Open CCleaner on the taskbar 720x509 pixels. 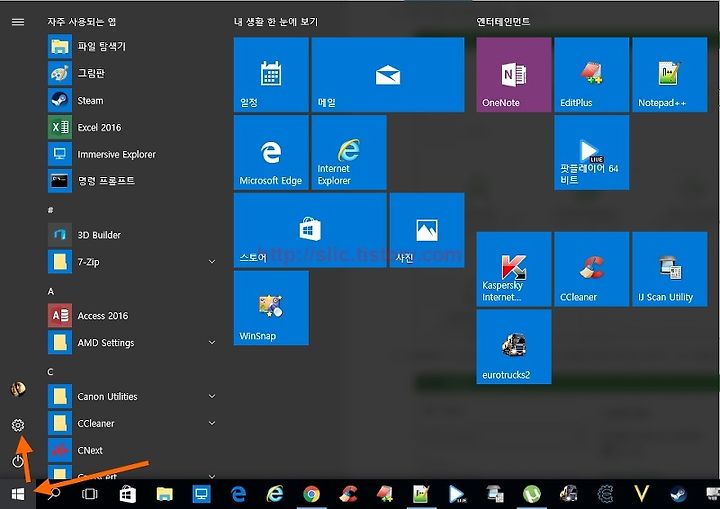[349, 494]
